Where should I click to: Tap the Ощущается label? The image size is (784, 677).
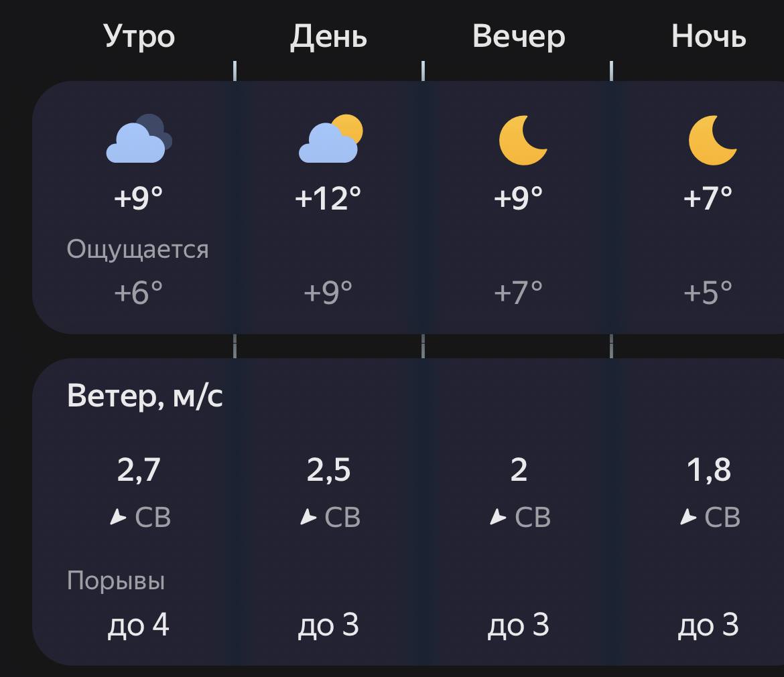138,249
